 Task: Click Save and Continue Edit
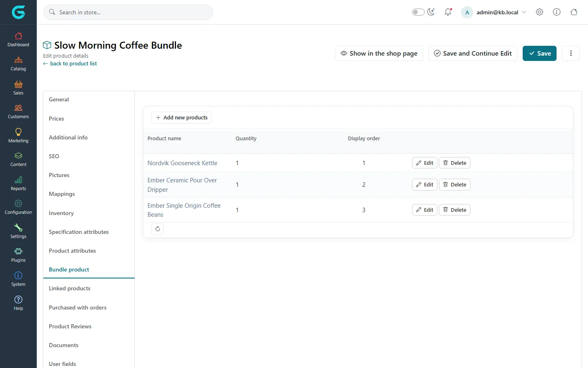[x=473, y=53]
